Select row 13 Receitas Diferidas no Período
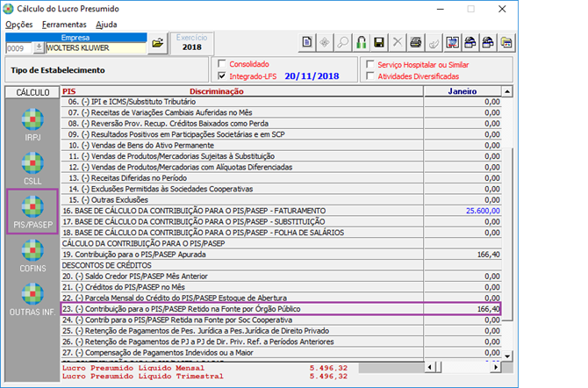The height and width of the screenshot is (388, 588). [x=281, y=178]
